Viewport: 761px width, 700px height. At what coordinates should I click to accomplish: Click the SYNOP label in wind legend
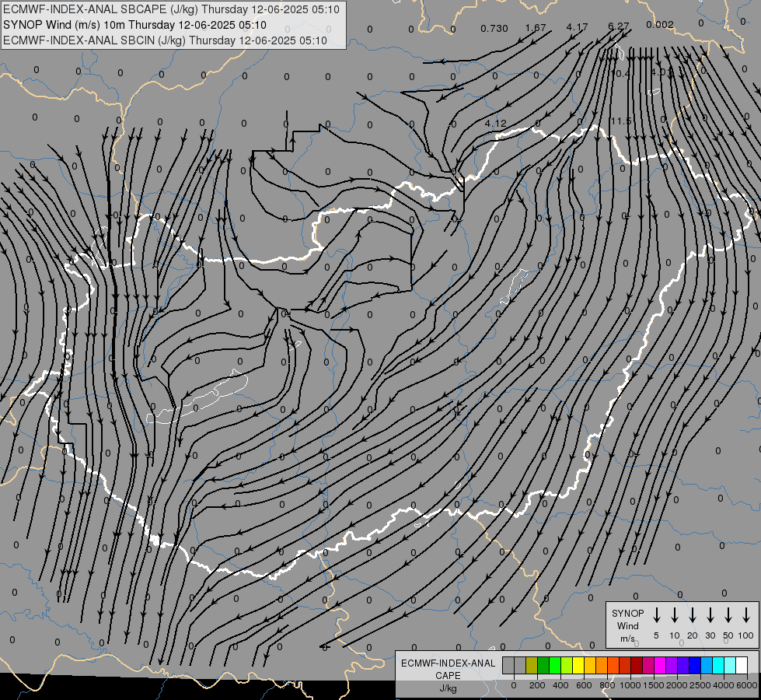(x=627, y=613)
